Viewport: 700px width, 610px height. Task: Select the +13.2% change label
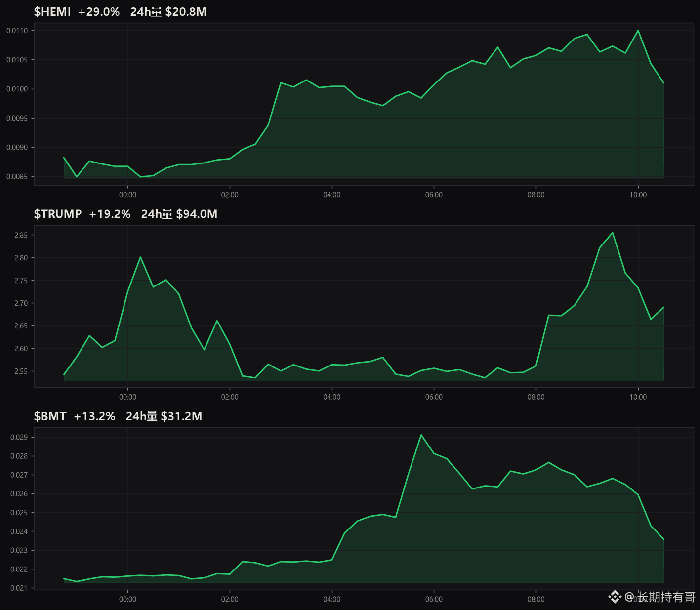94,416
